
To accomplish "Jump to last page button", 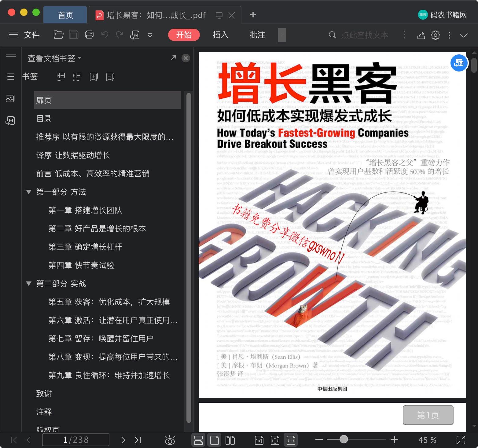I will pos(138,440).
